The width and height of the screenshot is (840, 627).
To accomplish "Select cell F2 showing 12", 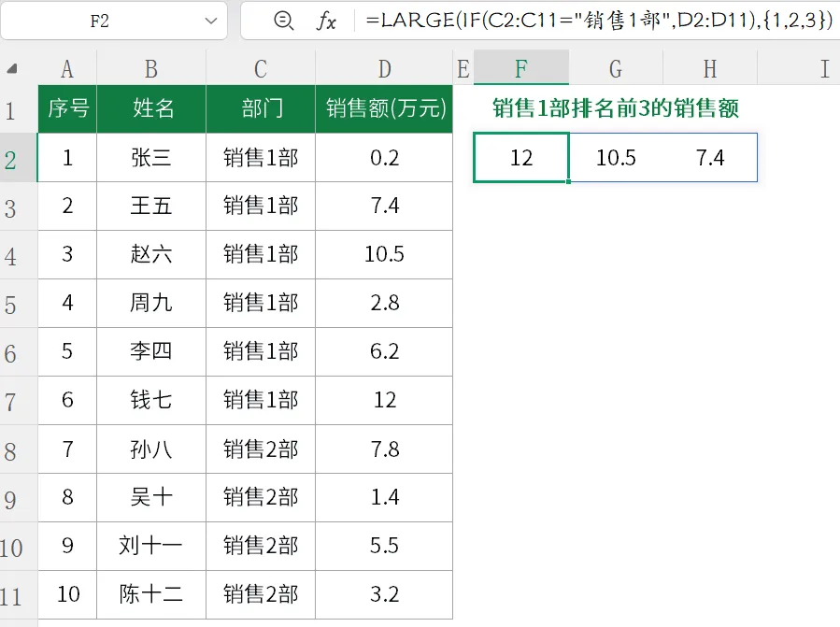I will [x=521, y=158].
